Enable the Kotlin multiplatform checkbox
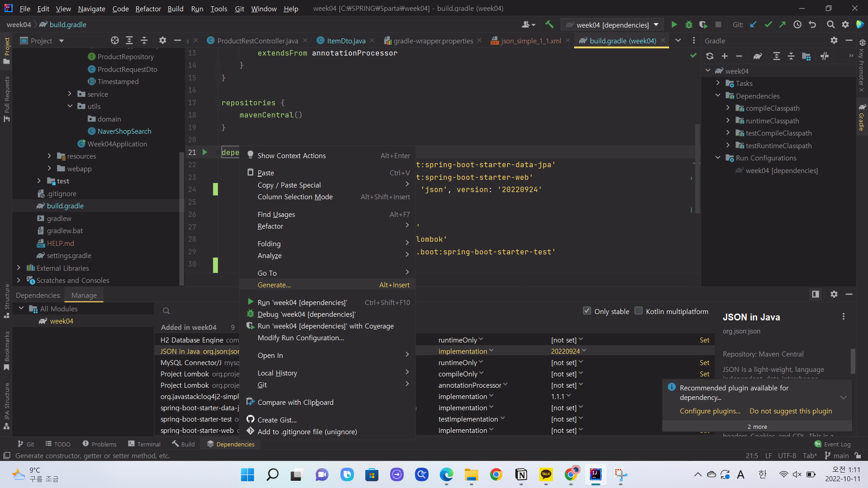This screenshot has width=868, height=488. [x=638, y=311]
